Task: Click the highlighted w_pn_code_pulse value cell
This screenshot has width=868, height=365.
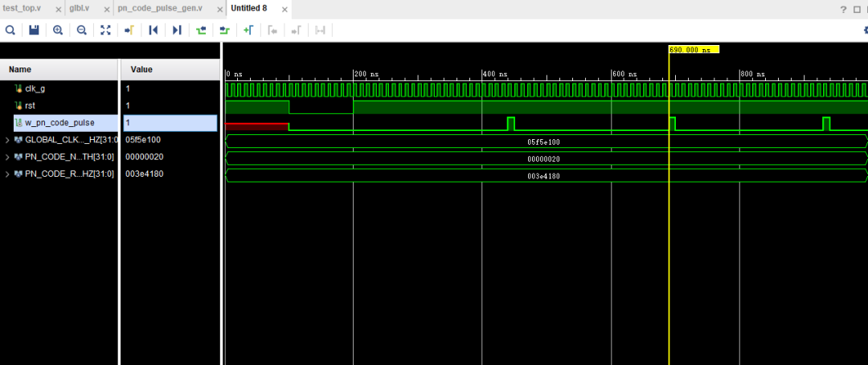Action: 170,122
